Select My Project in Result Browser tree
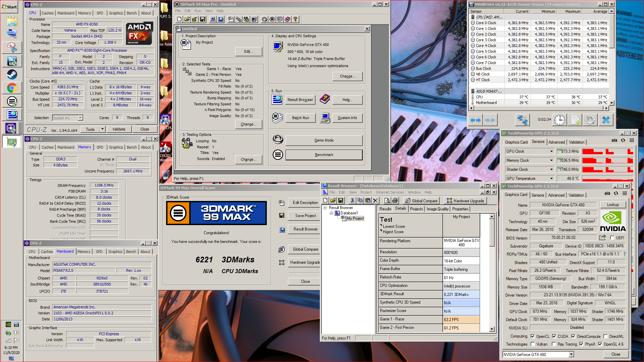 [355, 218]
